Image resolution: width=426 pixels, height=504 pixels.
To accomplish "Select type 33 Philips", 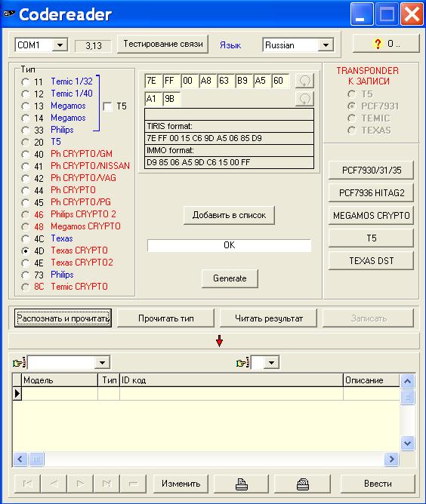I will pyautogui.click(x=26, y=131).
